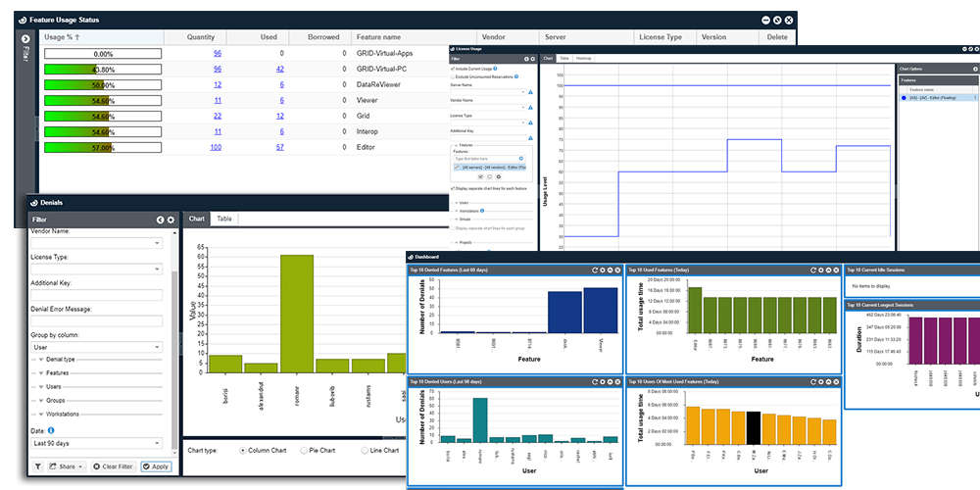
Task: Click the funnel filter icon in Denials footer
Action: [38, 466]
